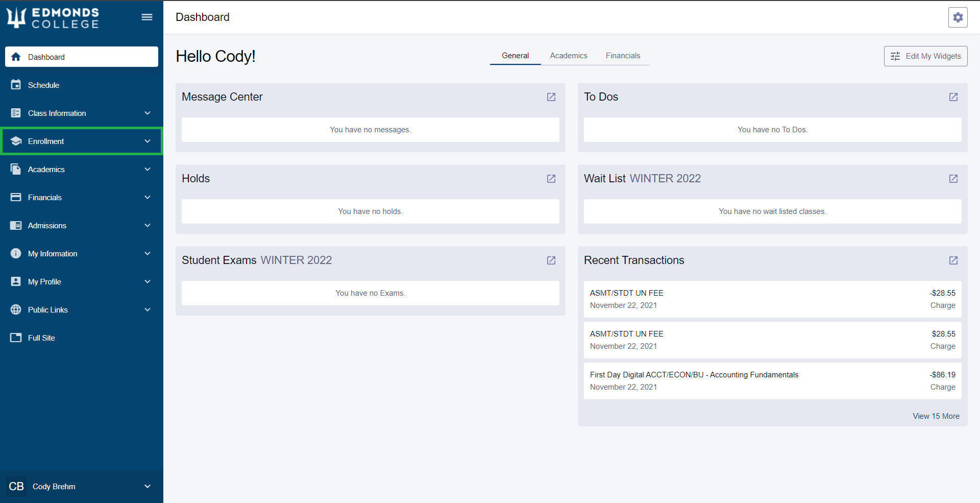Click the Student Exams WINTER 2022 heading

pyautogui.click(x=257, y=260)
